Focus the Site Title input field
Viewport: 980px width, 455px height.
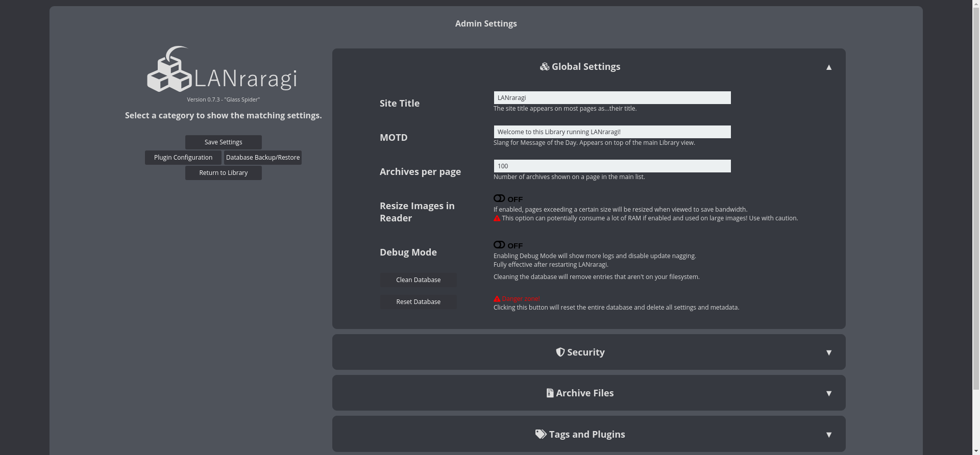pyautogui.click(x=612, y=98)
